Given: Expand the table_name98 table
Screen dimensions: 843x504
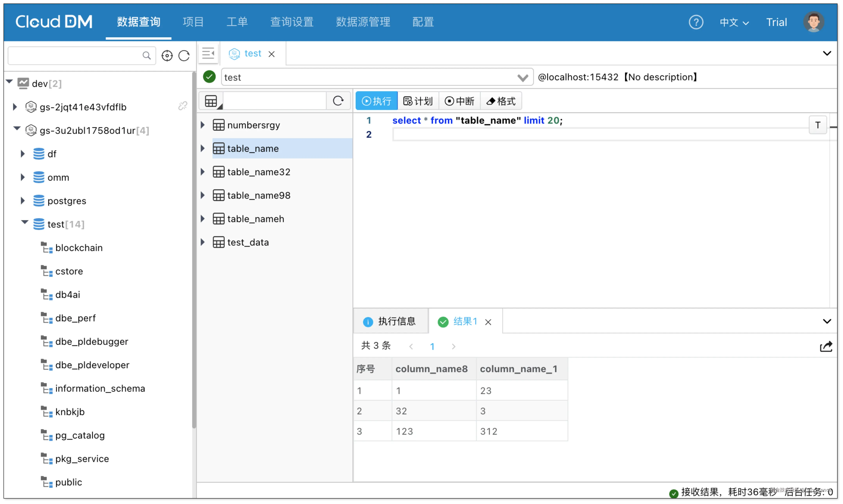Looking at the screenshot, I should [203, 195].
